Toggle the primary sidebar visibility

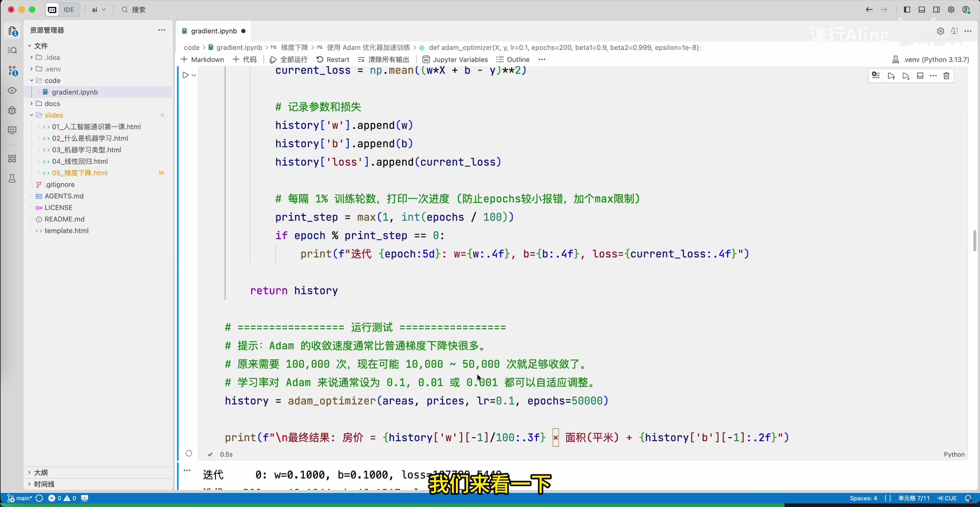tap(907, 10)
